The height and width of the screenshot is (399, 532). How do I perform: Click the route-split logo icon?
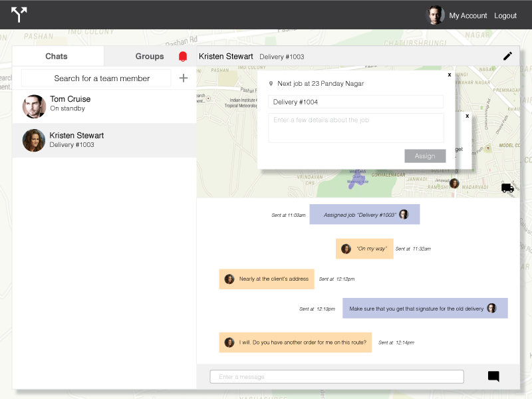[19, 15]
